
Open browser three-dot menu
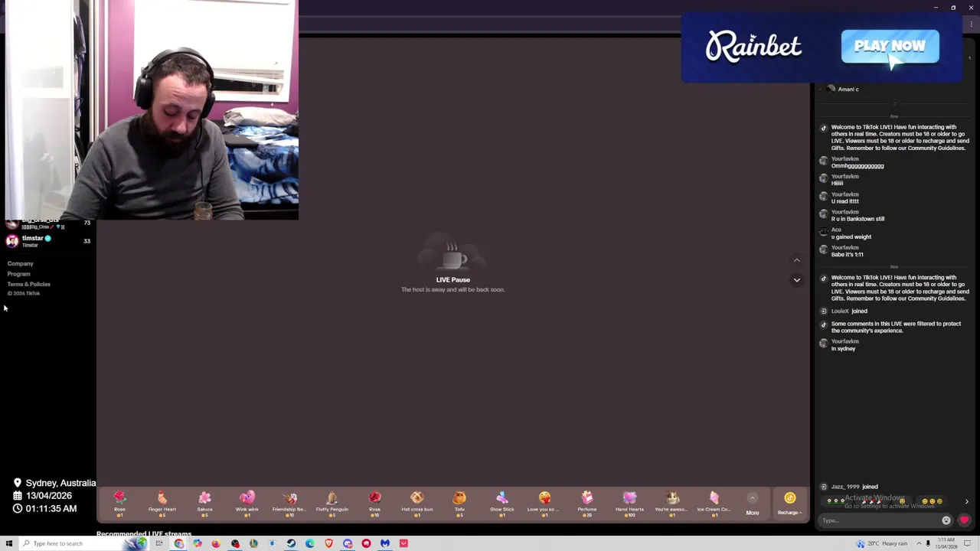click(971, 24)
